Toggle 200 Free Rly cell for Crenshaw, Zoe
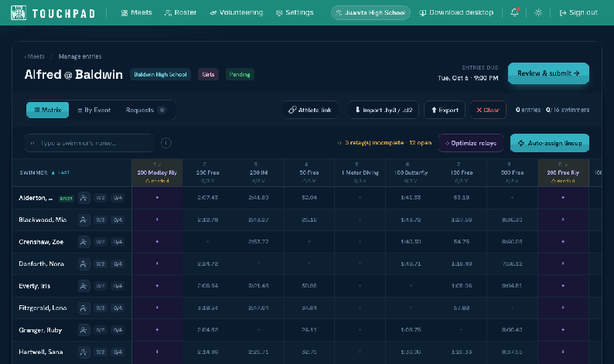Screen dimensions: 614x364 [x=563, y=242]
